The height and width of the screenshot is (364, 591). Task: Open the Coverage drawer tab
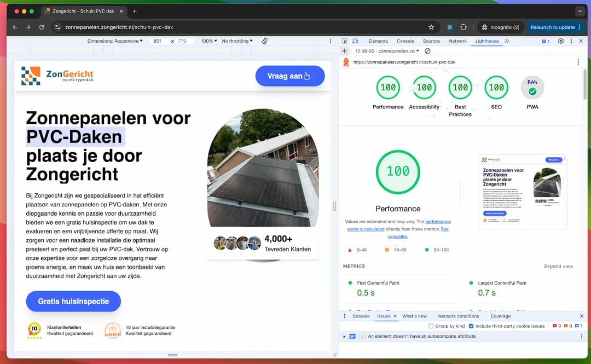[x=500, y=316]
